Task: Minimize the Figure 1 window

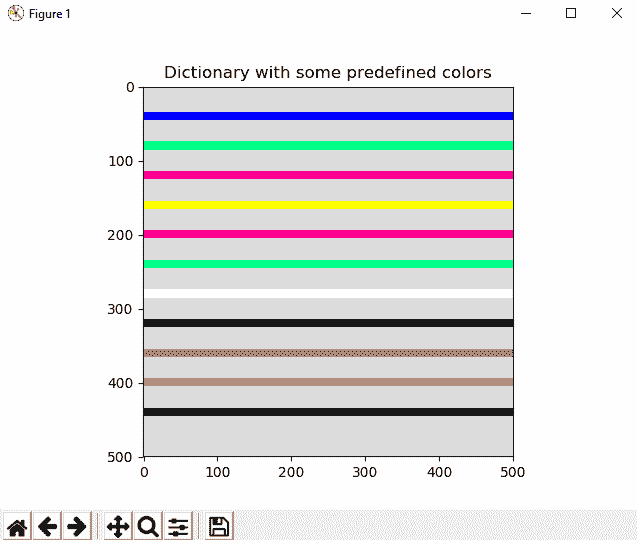Action: 525,13
